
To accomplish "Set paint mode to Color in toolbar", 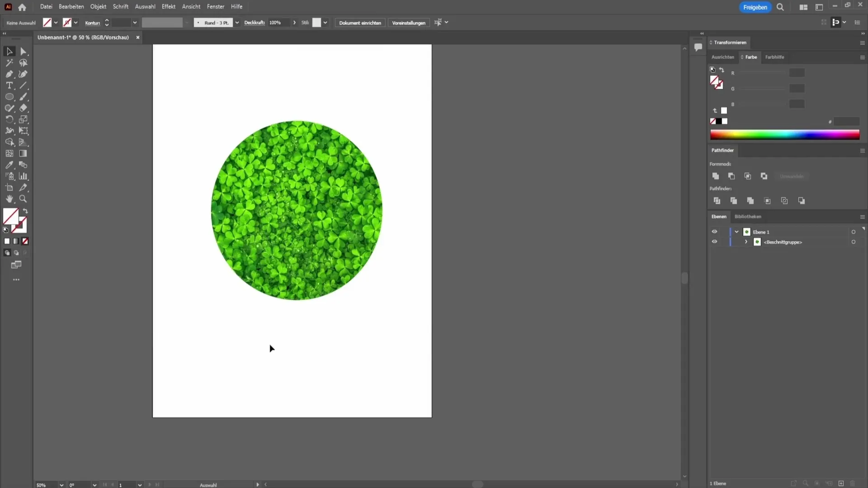I will (7, 241).
